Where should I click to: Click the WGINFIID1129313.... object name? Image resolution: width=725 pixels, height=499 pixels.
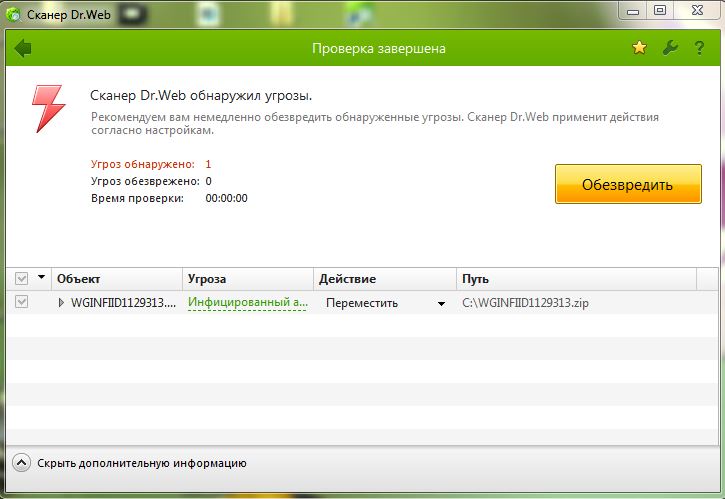tap(123, 303)
